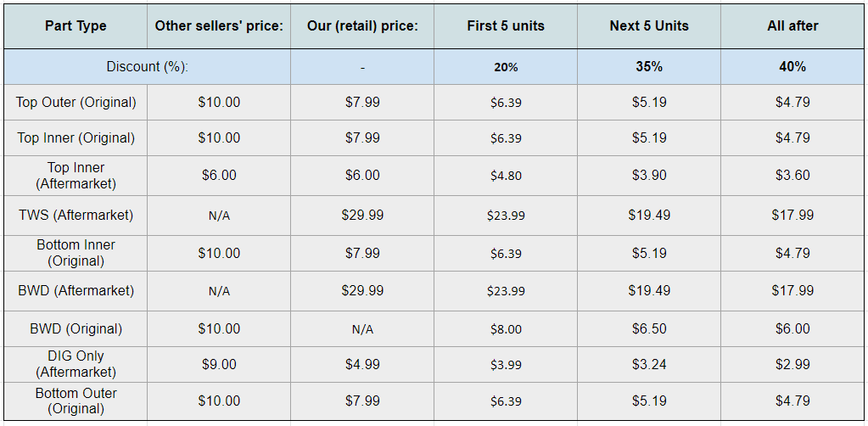
Task: Select the 40% discount cell
Action: (x=792, y=66)
